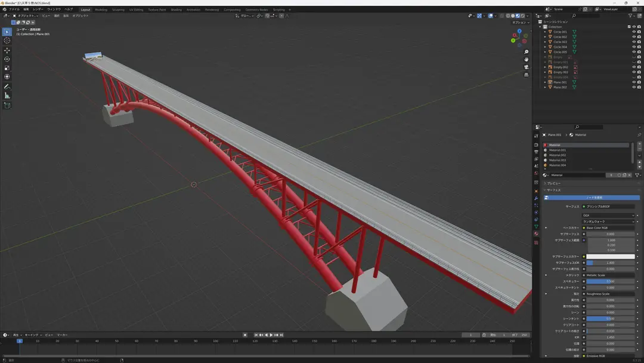This screenshot has height=363, width=644.
Task: Open the Render properties tab
Action: 536,144
